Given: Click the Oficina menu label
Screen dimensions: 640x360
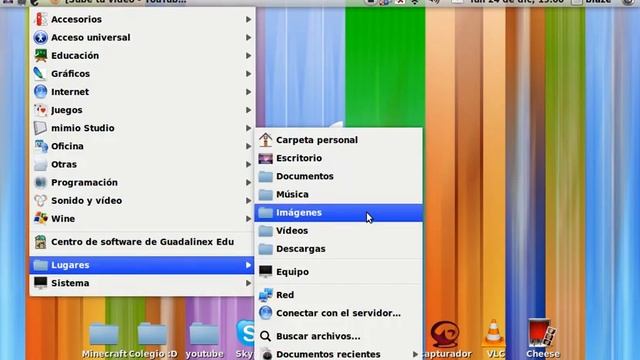Looking at the screenshot, I should [x=67, y=146].
